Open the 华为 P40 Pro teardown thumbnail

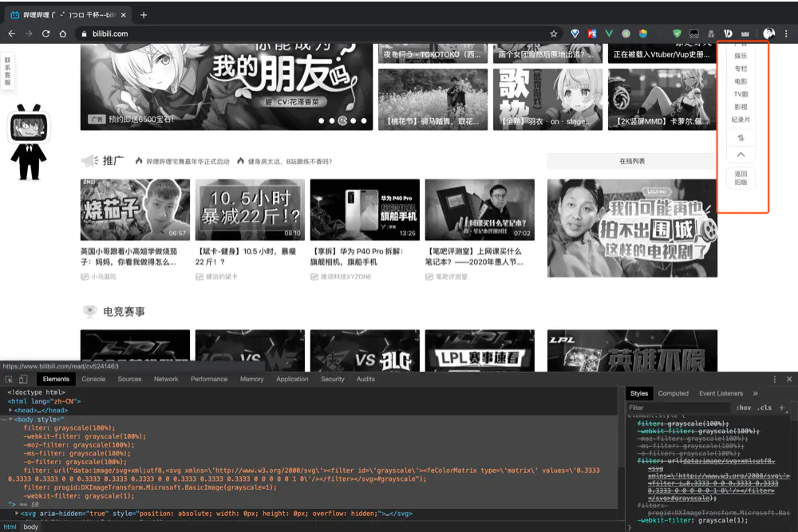click(x=365, y=210)
